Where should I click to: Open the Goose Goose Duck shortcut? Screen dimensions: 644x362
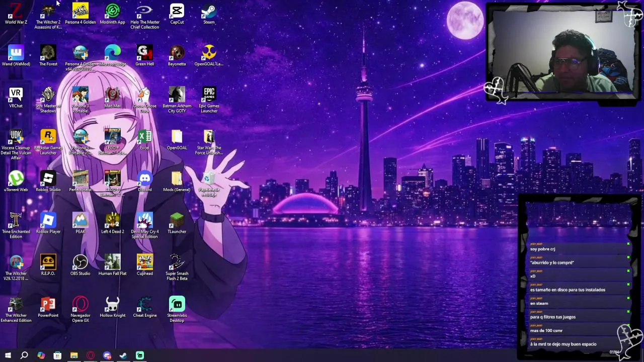[145, 100]
